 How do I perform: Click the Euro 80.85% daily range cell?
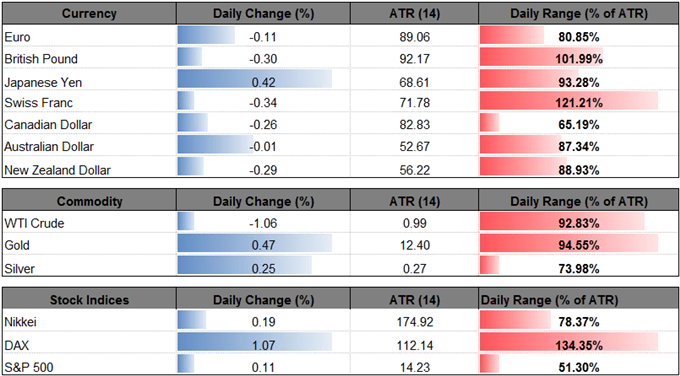(x=579, y=37)
